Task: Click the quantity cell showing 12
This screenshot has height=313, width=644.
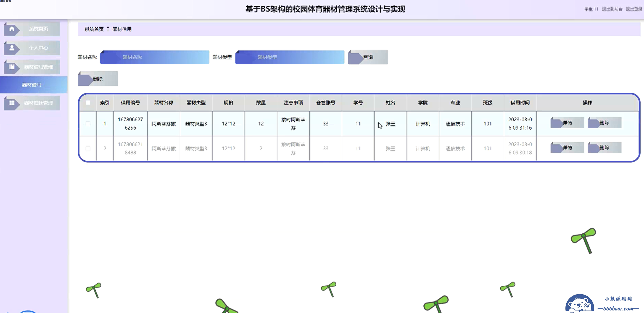Action: [x=261, y=124]
